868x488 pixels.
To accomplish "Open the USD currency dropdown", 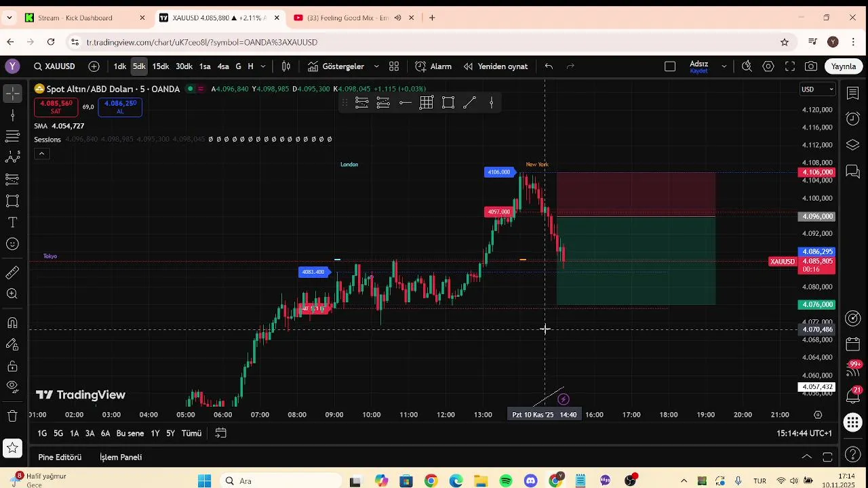I will pos(818,89).
